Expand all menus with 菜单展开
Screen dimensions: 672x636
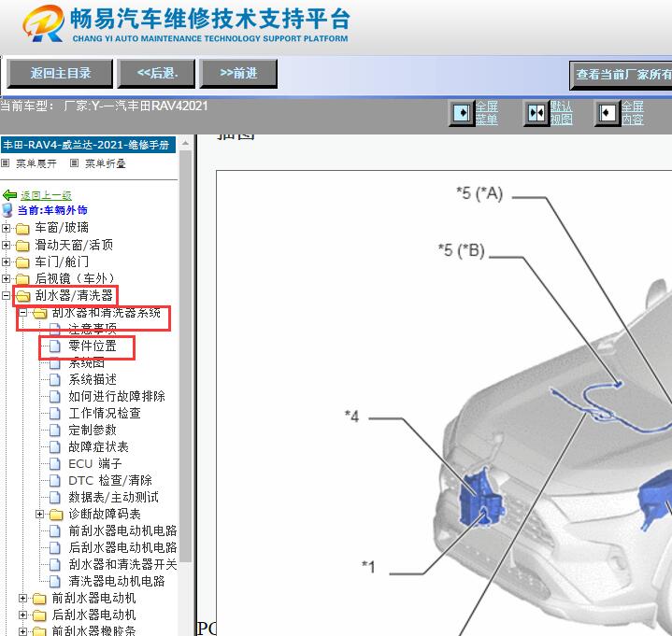tap(36, 163)
